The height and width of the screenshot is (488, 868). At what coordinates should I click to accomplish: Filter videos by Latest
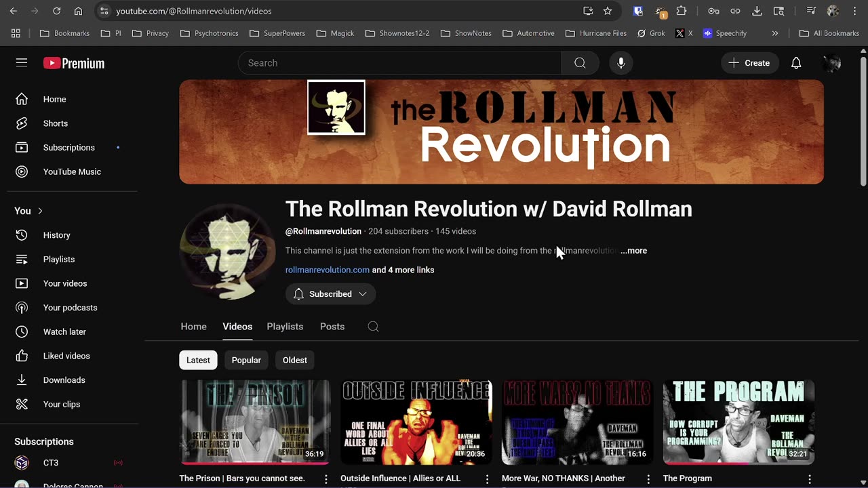(198, 360)
